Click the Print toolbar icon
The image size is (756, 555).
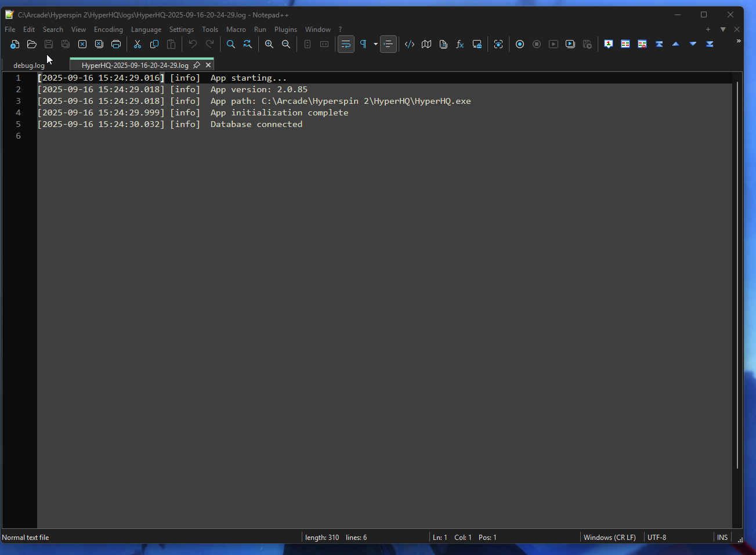pyautogui.click(x=116, y=44)
